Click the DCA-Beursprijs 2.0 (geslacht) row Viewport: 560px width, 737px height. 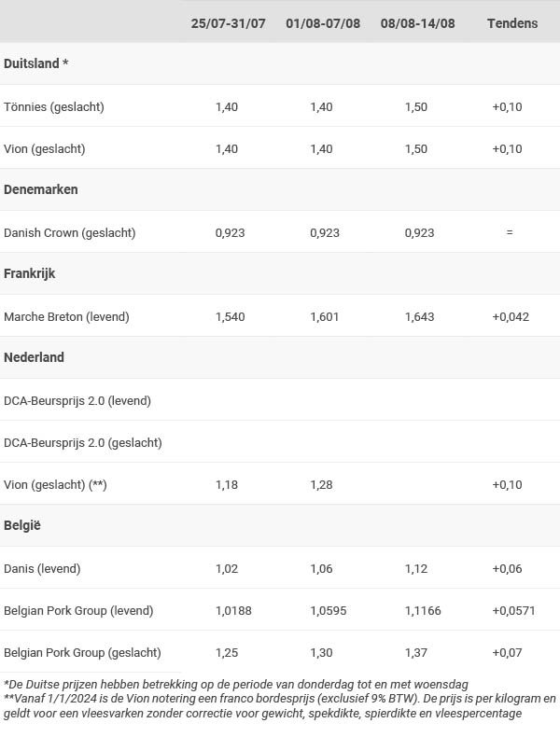click(x=280, y=442)
